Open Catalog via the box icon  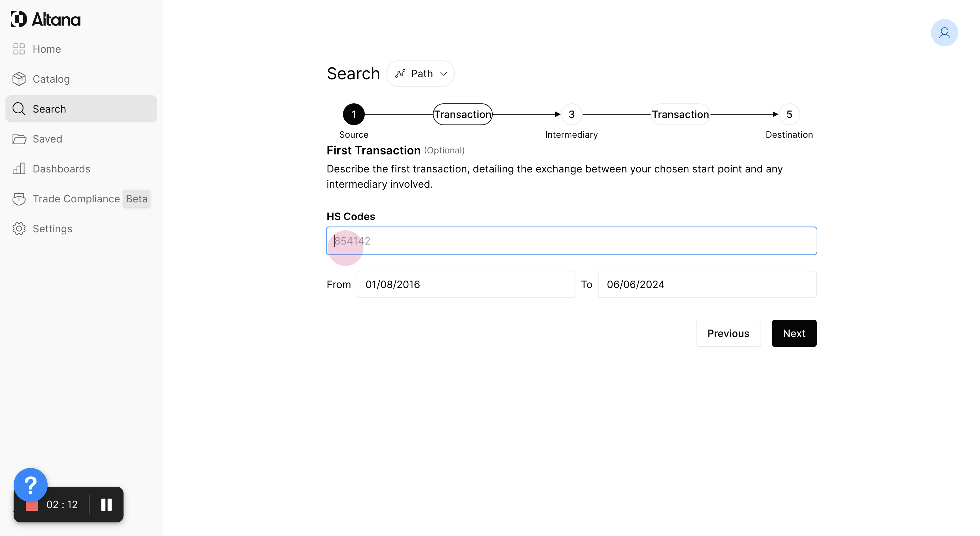coord(19,79)
